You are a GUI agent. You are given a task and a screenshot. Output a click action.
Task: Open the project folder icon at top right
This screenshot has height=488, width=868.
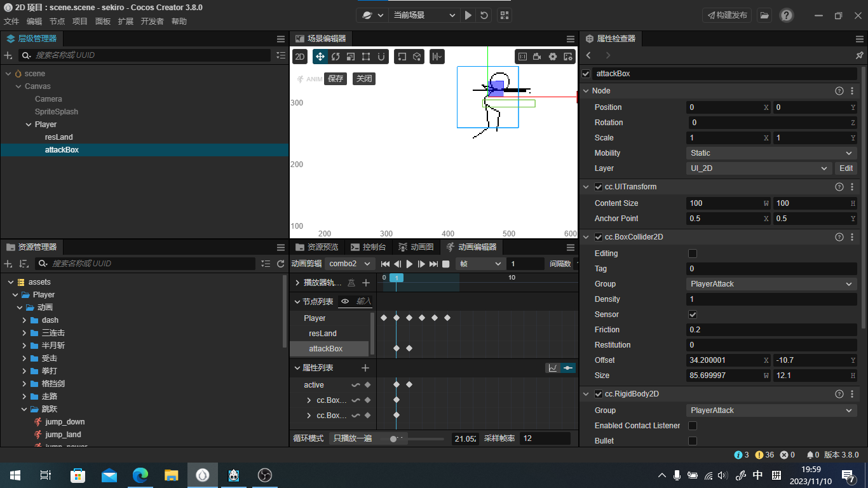(x=764, y=15)
